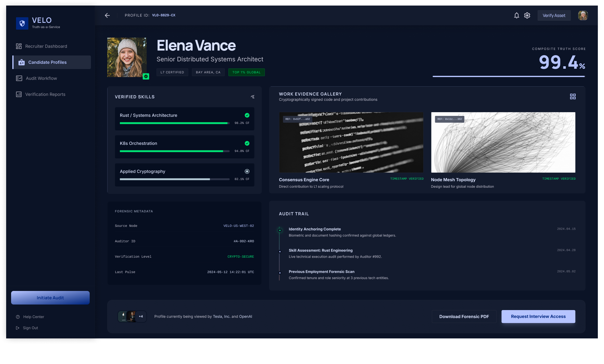Click the Verify Asset button
Screen dimensions: 604x364
point(554,15)
